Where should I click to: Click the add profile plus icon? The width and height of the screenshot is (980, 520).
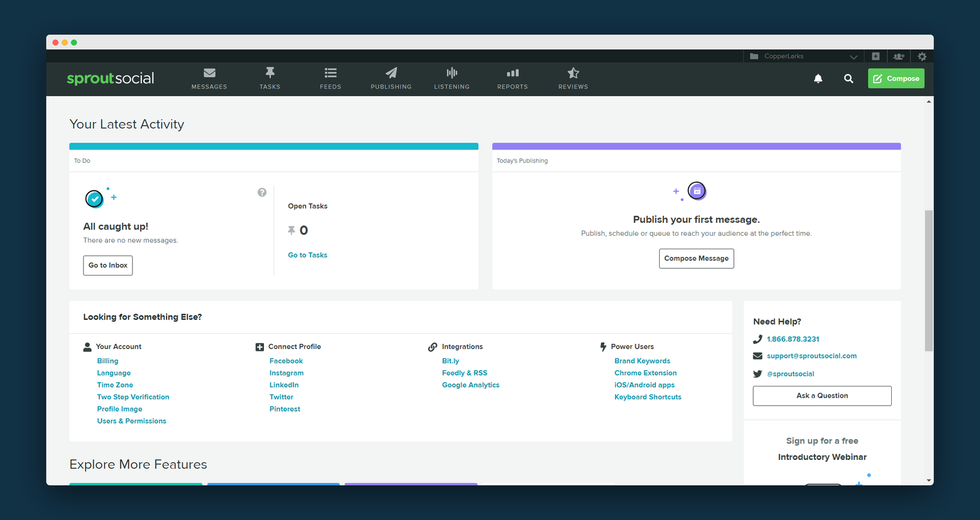(x=876, y=56)
